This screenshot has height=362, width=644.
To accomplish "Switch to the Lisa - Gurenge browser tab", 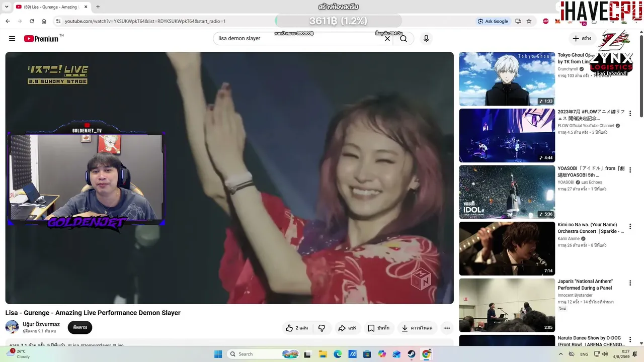I will tap(51, 7).
